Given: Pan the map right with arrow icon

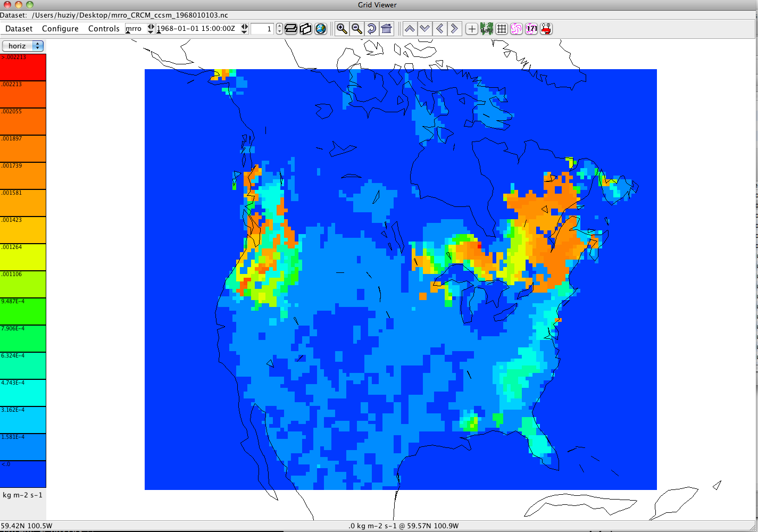Looking at the screenshot, I should pyautogui.click(x=454, y=29).
